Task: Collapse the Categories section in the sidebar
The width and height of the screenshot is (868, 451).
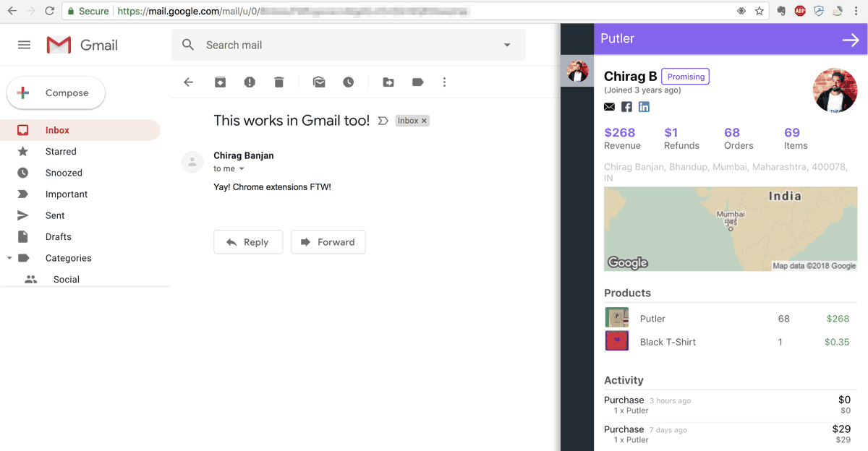Action: click(x=9, y=257)
